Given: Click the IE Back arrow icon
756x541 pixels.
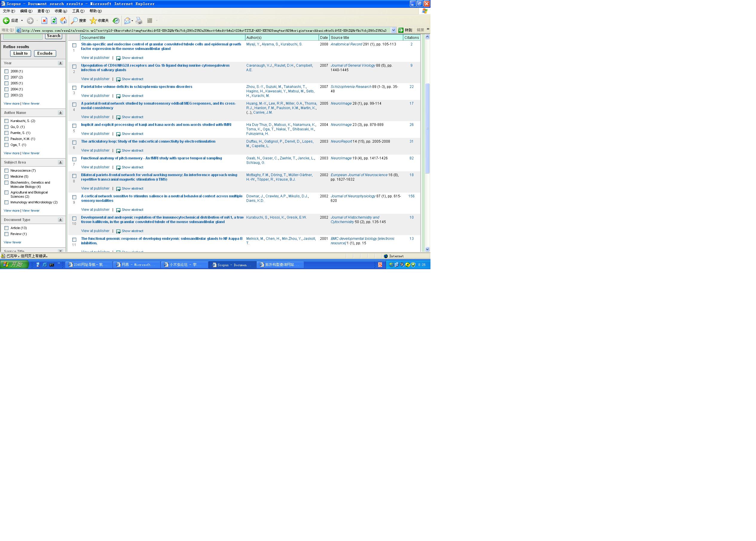Looking at the screenshot, I should click(6, 21).
